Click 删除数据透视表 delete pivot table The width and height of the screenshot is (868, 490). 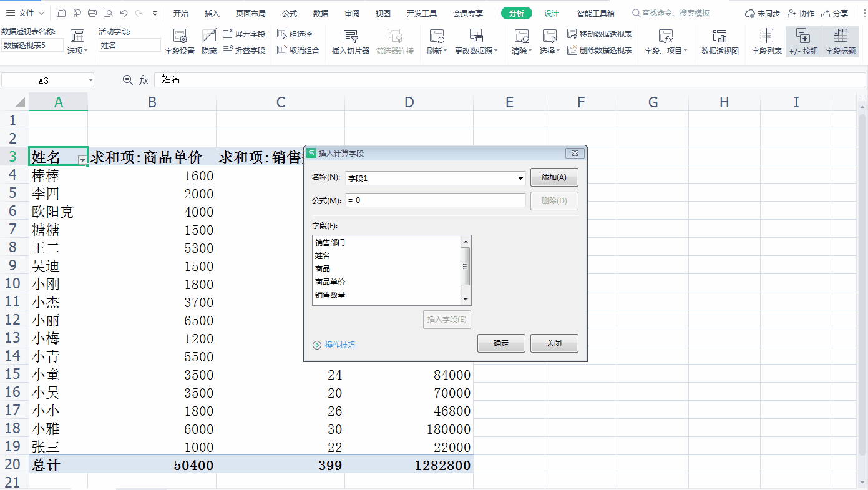(600, 51)
